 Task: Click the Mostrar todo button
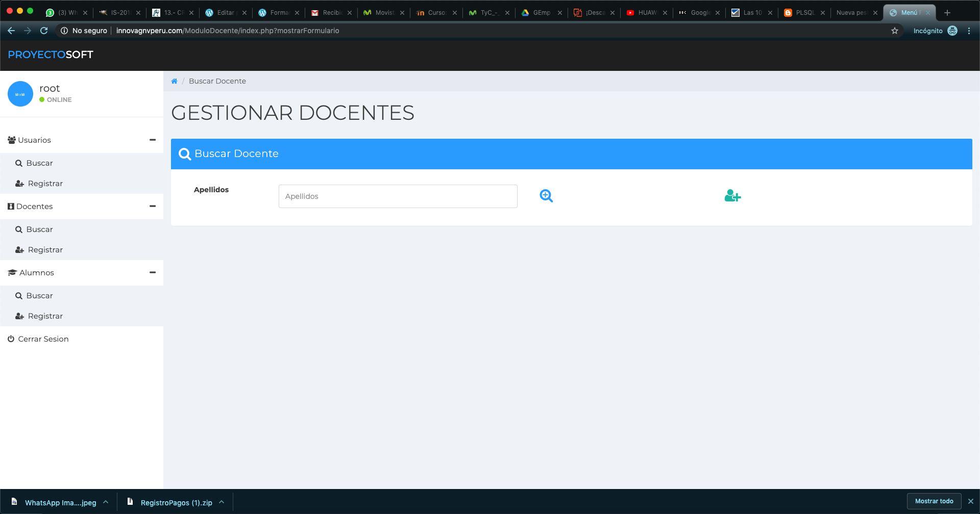point(934,501)
